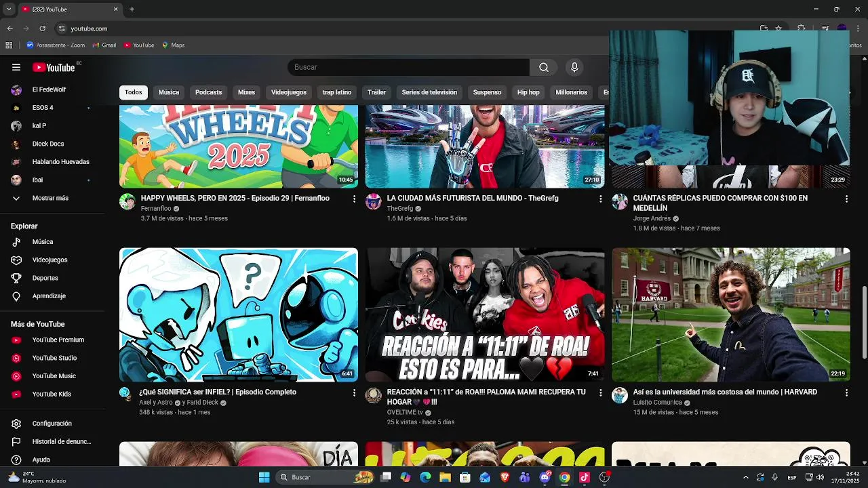
Task: Open Windows Start menu
Action: (264, 477)
